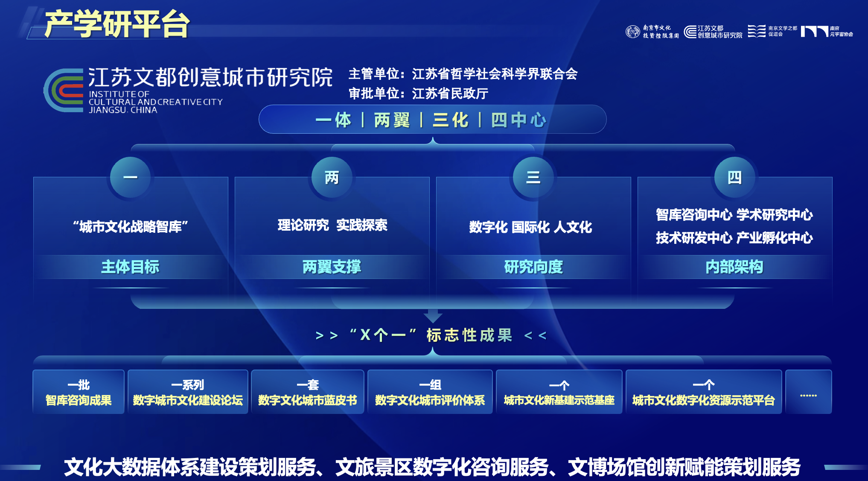The width and height of the screenshot is (868, 481).
Task: Click the 数字化 text
Action: [x=488, y=227]
